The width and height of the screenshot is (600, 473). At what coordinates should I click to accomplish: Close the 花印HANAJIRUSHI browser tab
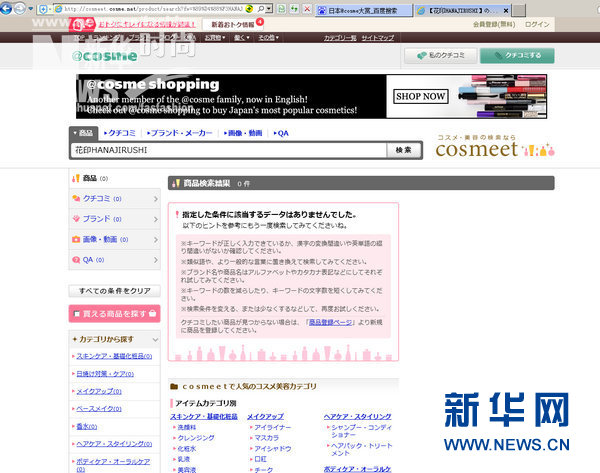pyautogui.click(x=506, y=11)
